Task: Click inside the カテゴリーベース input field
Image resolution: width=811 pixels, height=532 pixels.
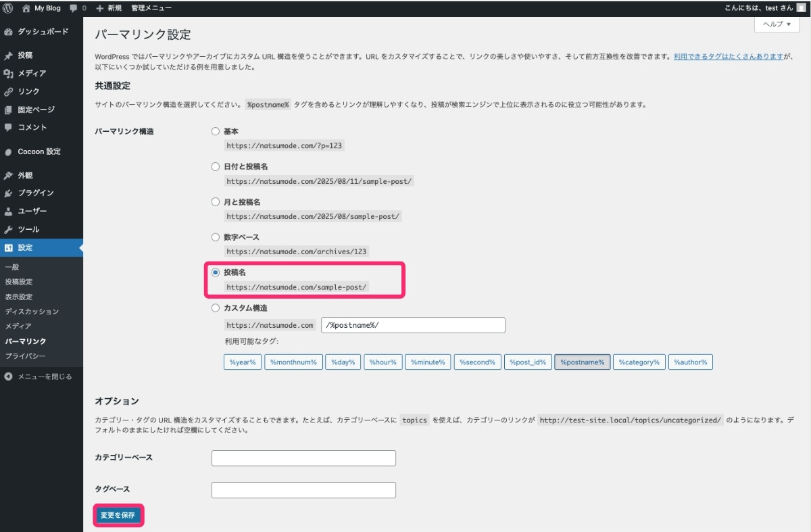Action: [303, 458]
